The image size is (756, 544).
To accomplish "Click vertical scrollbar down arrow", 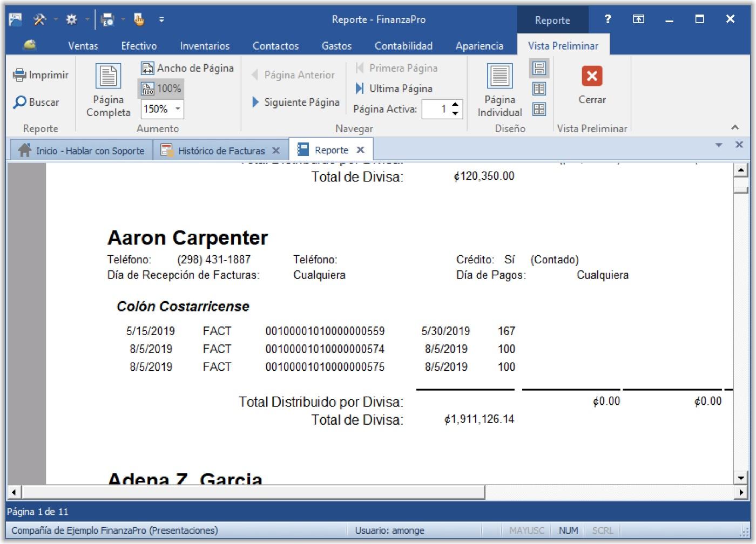I will 741,478.
